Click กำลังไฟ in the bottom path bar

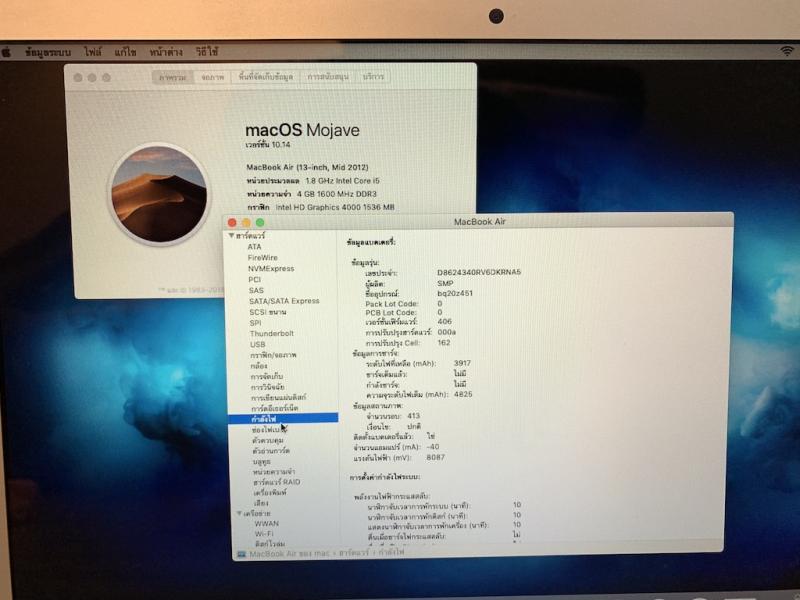click(392, 553)
